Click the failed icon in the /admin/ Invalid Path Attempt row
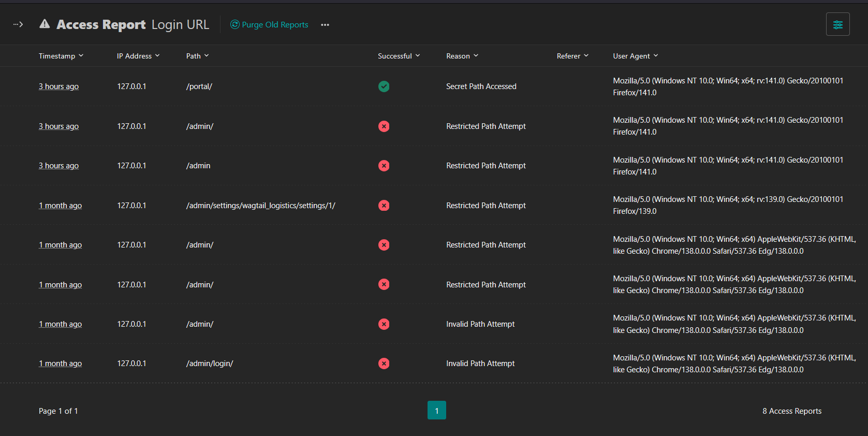The width and height of the screenshot is (868, 436). [x=384, y=324]
